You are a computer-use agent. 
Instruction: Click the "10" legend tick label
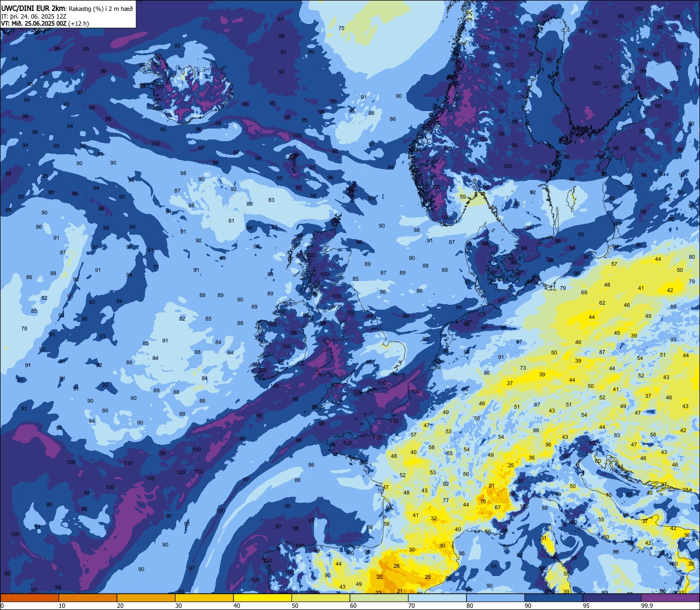[x=62, y=606]
